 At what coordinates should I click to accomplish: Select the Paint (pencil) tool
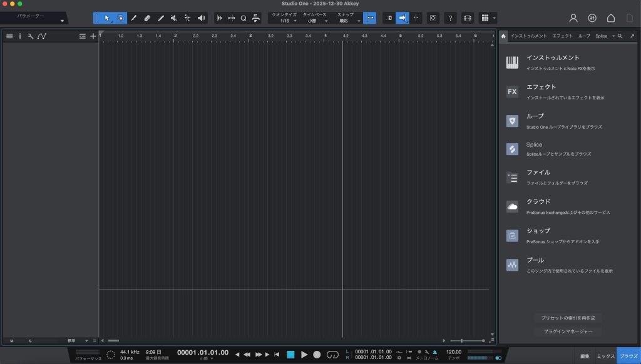tap(133, 18)
